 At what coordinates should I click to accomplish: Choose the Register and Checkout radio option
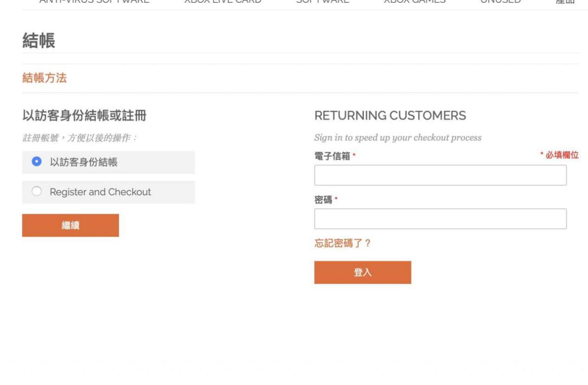pos(37,192)
